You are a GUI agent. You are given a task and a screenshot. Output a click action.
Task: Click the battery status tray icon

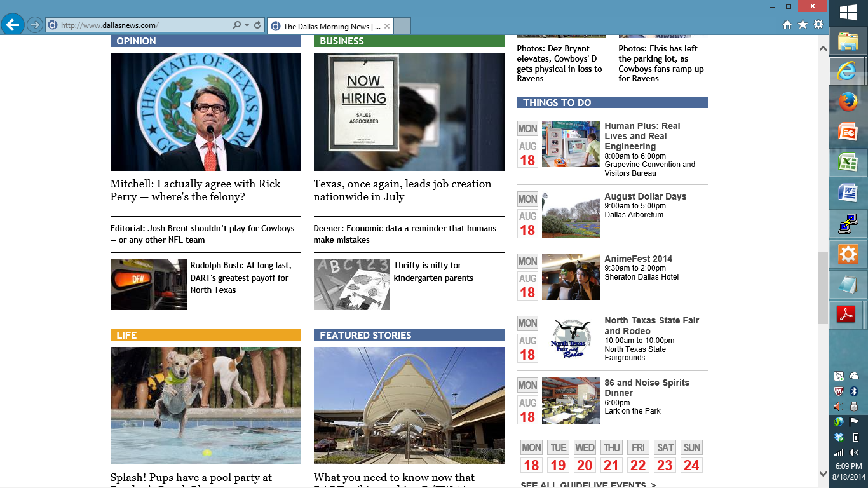pos(855,437)
